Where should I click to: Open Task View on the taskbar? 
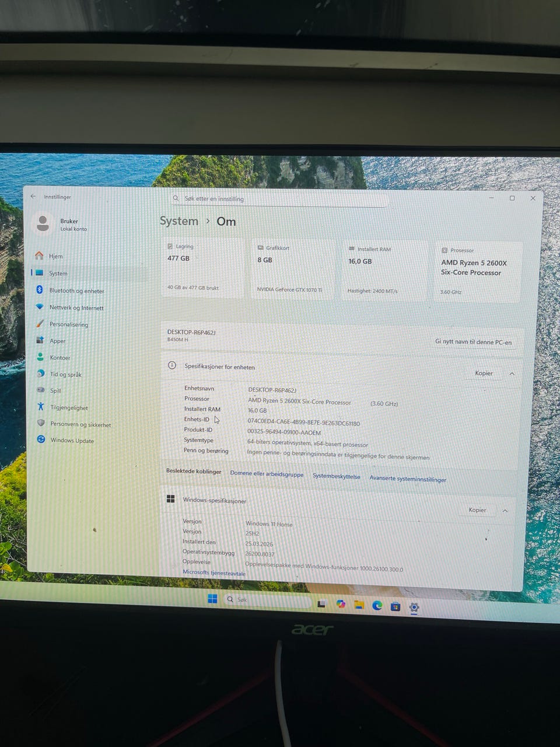321,603
